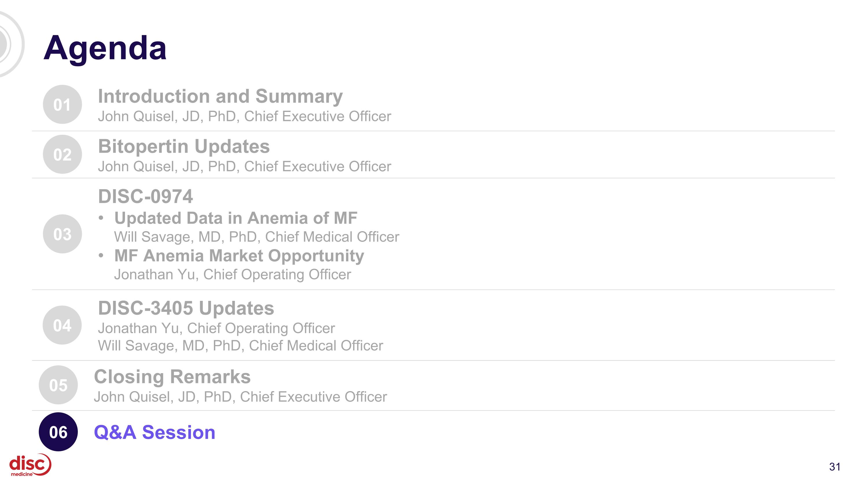Viewport: 868px width, 488px height.
Task: Click the Disc Medicine logo
Action: click(30, 465)
